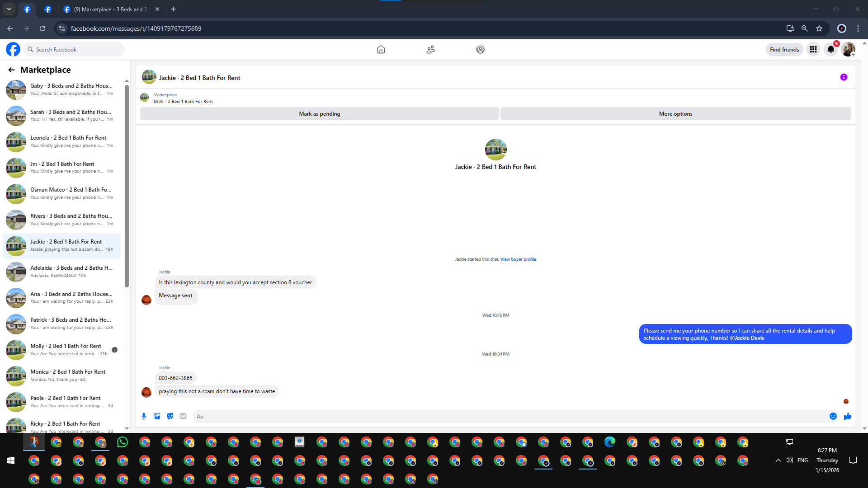Open the GIF picker icon

pos(183,416)
